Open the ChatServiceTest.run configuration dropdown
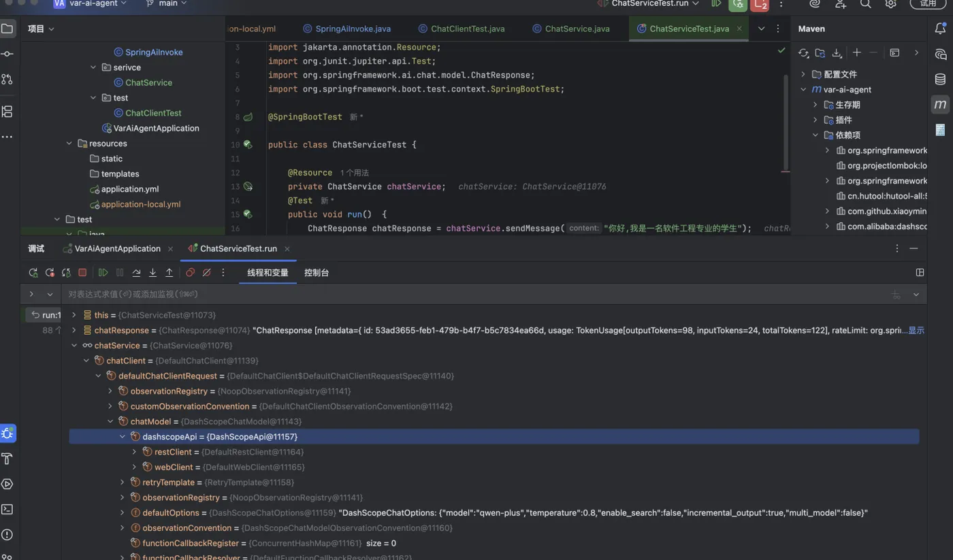The height and width of the screenshot is (560, 953). 648,3
